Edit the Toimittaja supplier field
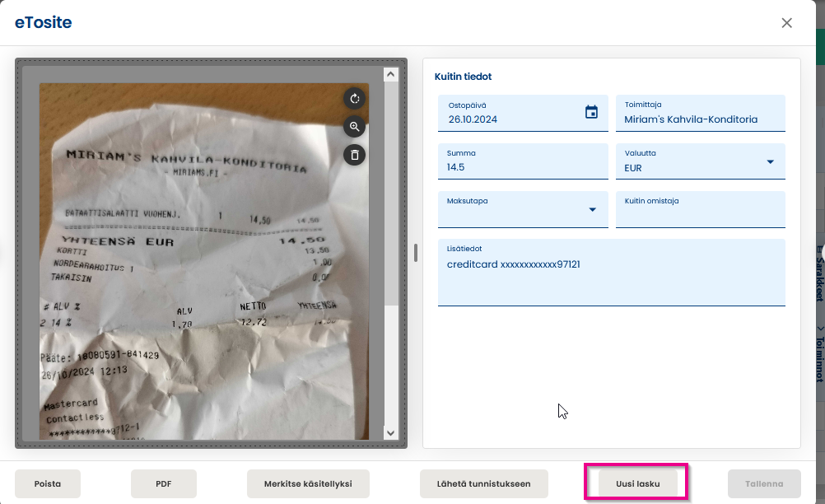Viewport: 825px width, 504px height. point(701,113)
